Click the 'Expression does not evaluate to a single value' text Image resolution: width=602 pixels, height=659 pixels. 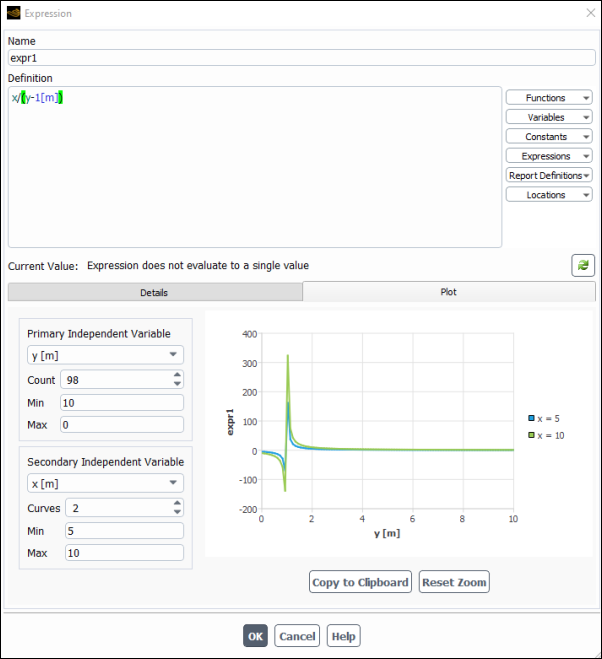[198, 266]
